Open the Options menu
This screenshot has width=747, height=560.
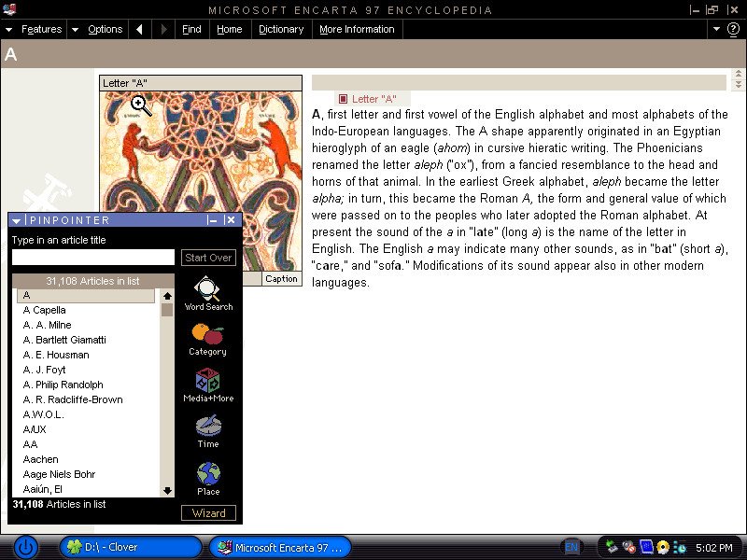[106, 30]
